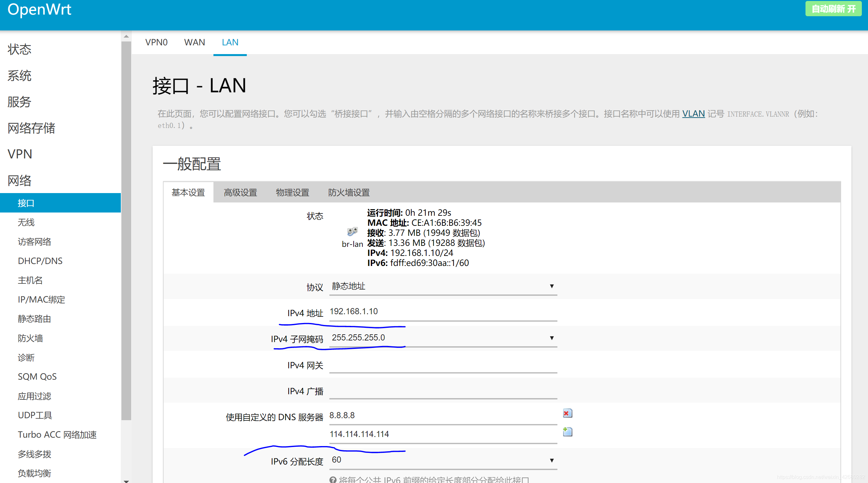Screen dimensions: 868x483
Task: Click the sidebar scrollbar thumb
Action: tap(126, 231)
